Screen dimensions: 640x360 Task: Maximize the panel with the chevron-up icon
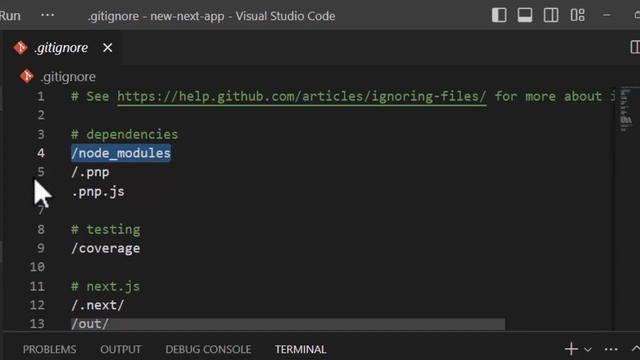coord(635,349)
